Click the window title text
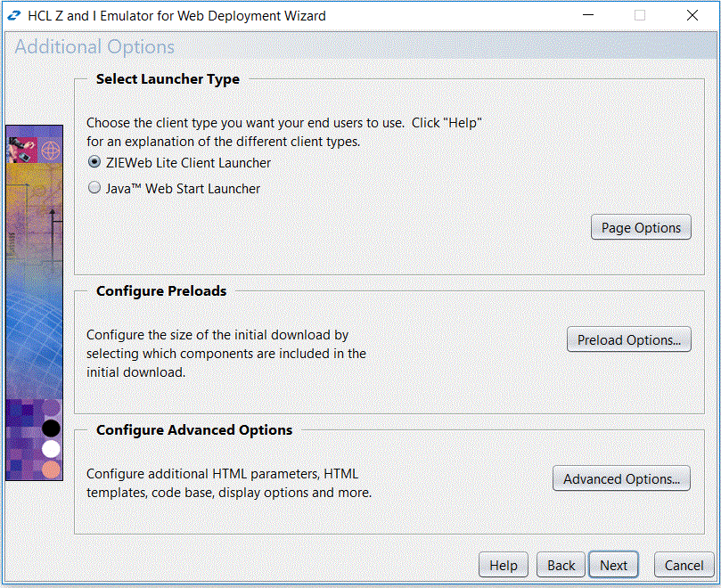This screenshot has width=721, height=588. coord(174,15)
